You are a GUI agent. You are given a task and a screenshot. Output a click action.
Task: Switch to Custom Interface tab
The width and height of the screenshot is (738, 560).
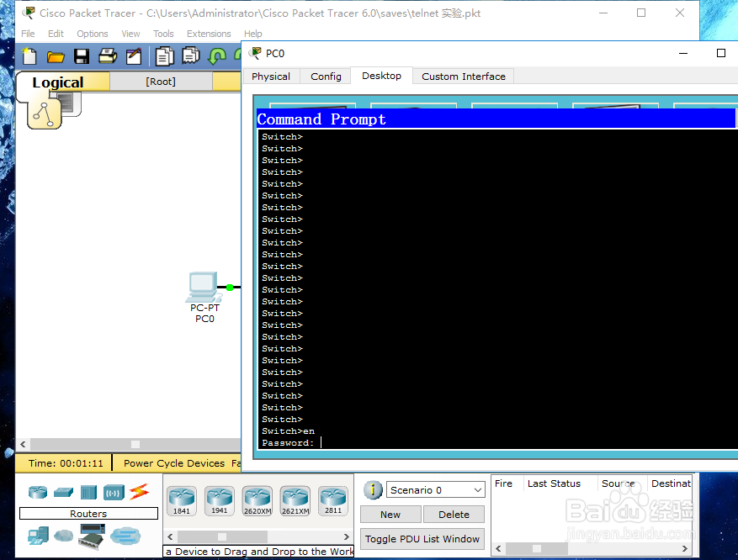463,77
